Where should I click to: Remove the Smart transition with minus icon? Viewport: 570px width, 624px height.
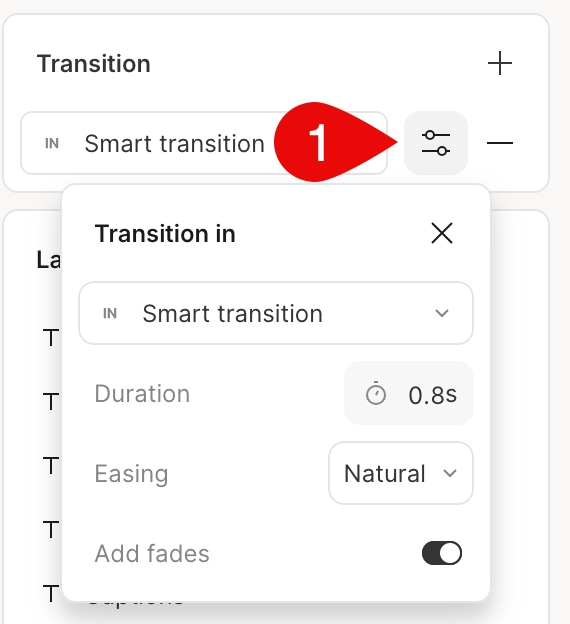[500, 142]
